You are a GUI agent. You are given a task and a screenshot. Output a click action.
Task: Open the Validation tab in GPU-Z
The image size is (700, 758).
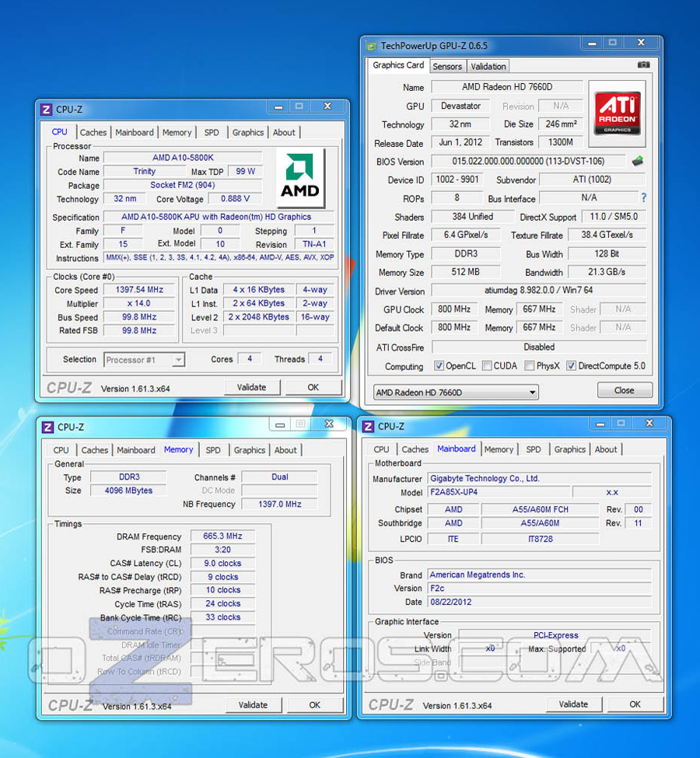pyautogui.click(x=488, y=67)
